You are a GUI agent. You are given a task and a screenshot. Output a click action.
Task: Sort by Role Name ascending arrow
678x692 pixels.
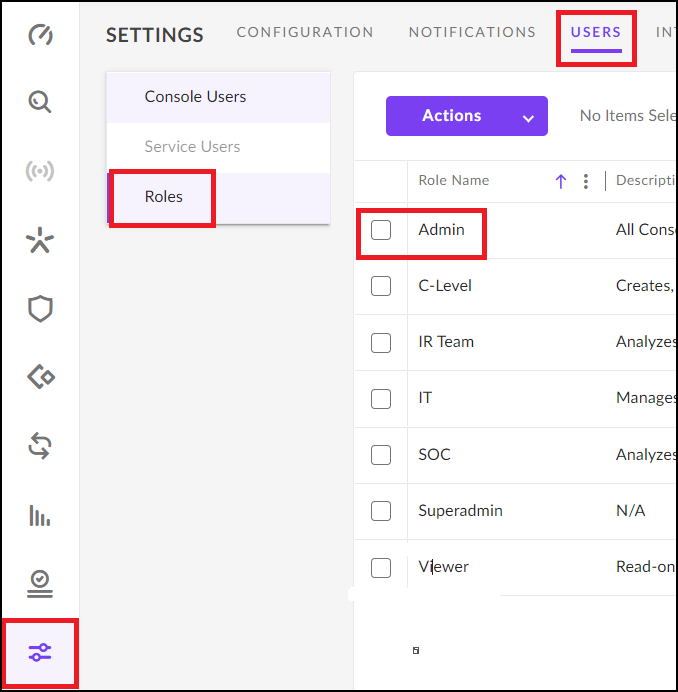coord(560,181)
